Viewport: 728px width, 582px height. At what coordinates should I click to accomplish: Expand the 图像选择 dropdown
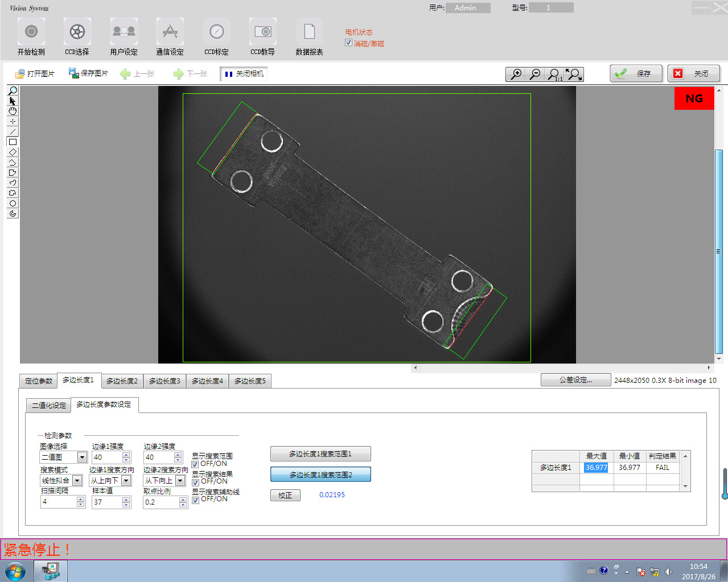(x=82, y=457)
